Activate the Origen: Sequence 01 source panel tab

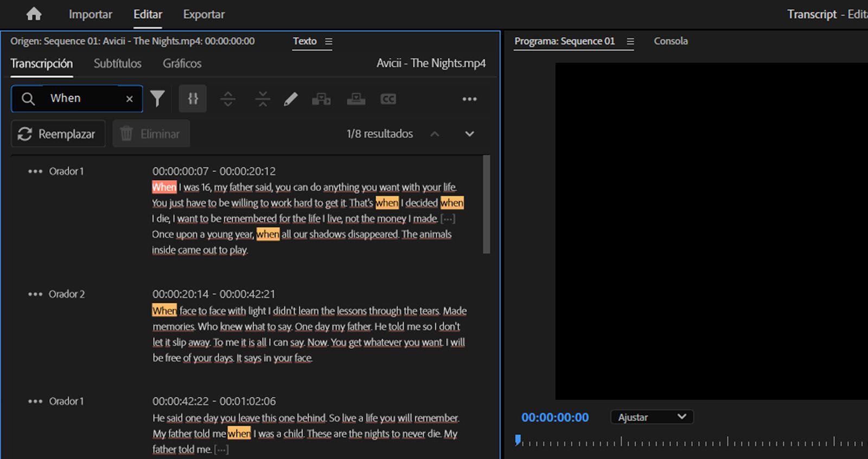tap(132, 41)
